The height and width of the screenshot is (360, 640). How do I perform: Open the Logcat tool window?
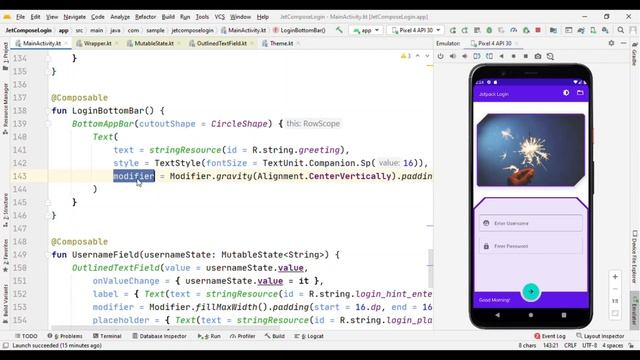(x=309, y=336)
